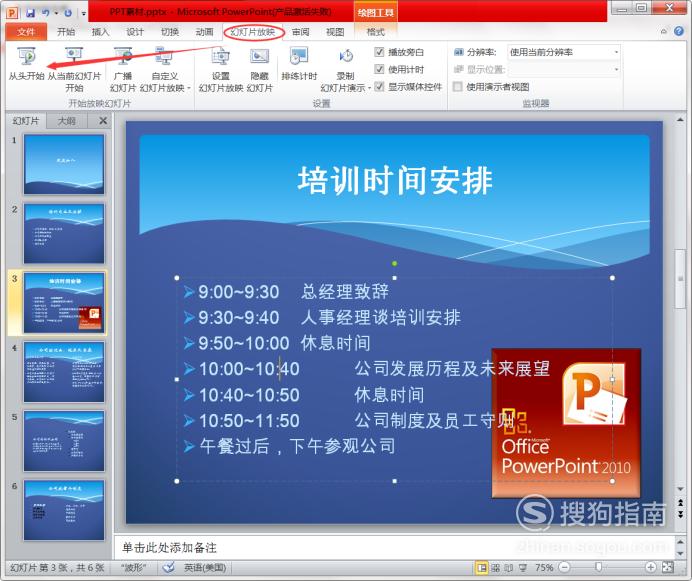Click Hide Slide (隐藏幻灯片) button
The image size is (692, 581).
coord(260,69)
